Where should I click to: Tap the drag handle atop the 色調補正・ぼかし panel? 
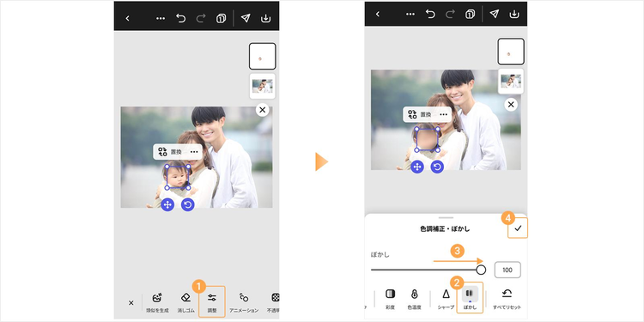tap(446, 218)
